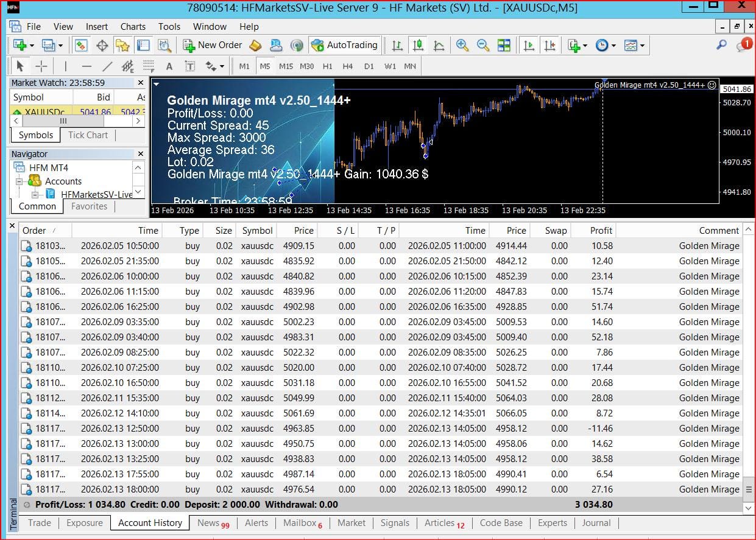Open the Signals radio-wave toolbar icon

click(x=297, y=45)
